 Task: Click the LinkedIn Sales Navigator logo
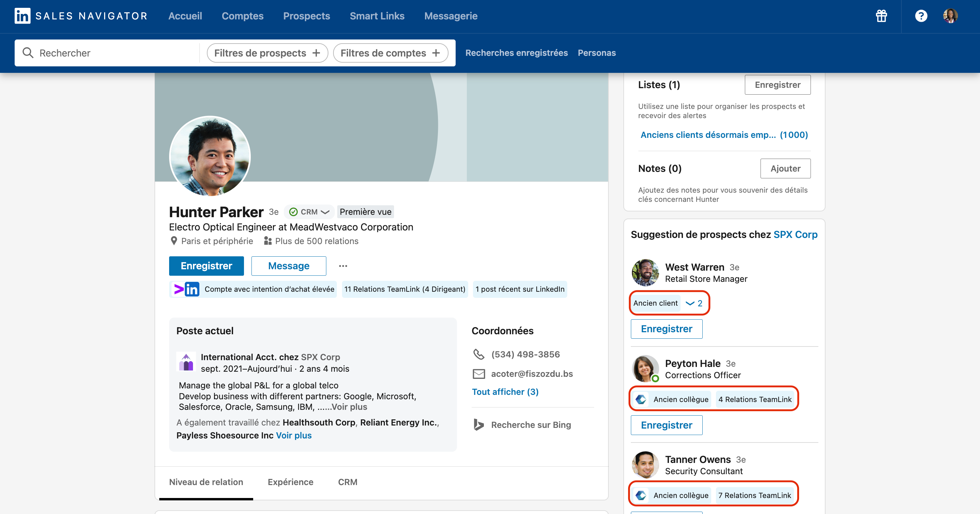(x=81, y=16)
